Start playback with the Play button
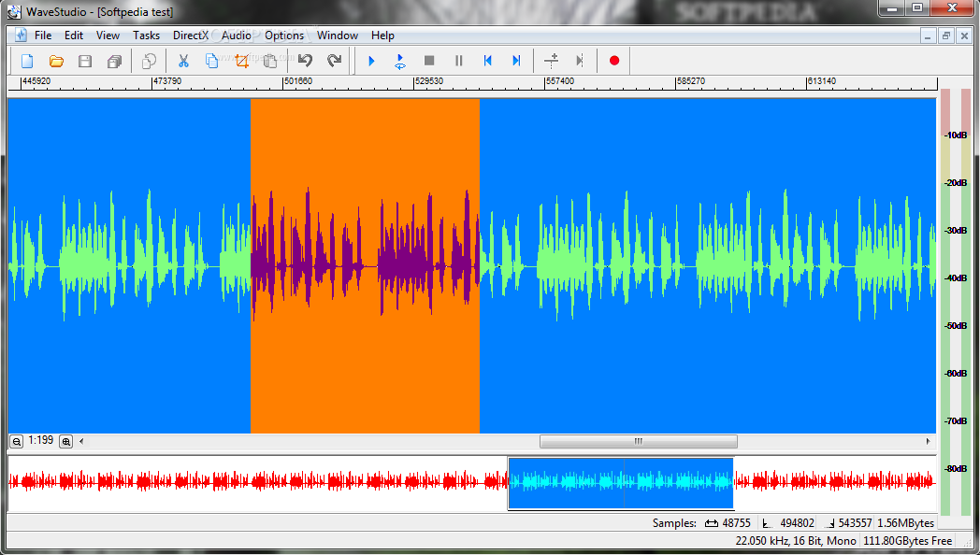Screen dimensions: 980x555 (x=371, y=61)
